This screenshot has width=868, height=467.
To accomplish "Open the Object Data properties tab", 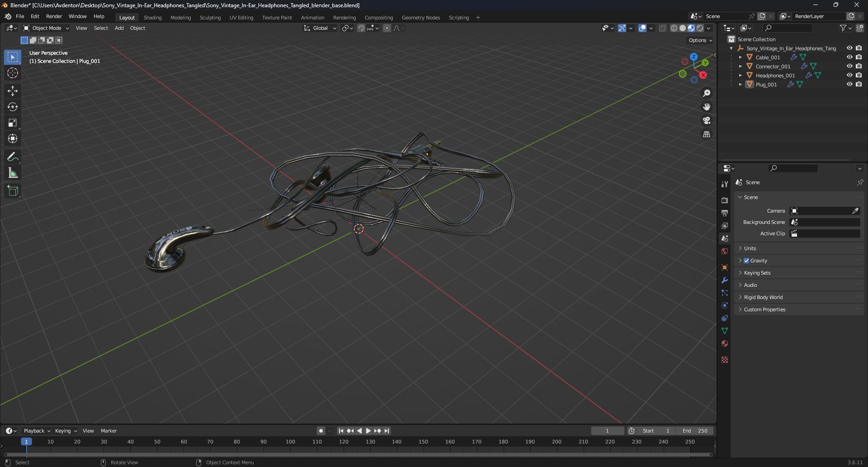I will [725, 331].
